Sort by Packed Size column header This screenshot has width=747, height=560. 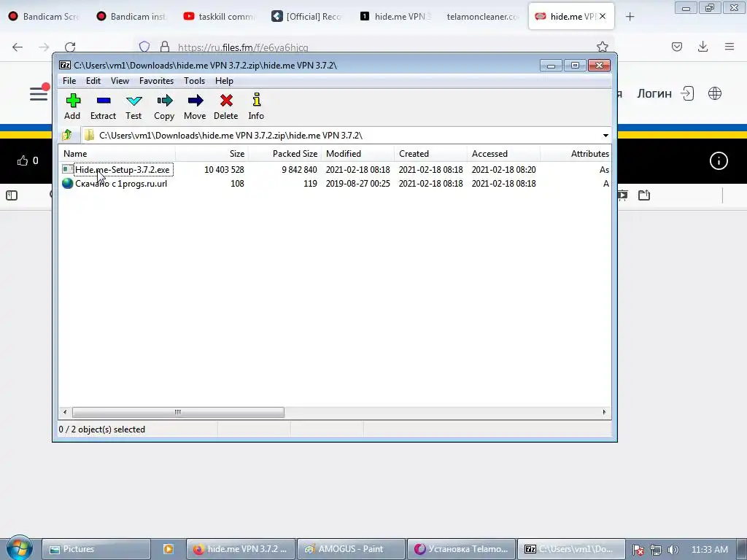click(x=285, y=154)
